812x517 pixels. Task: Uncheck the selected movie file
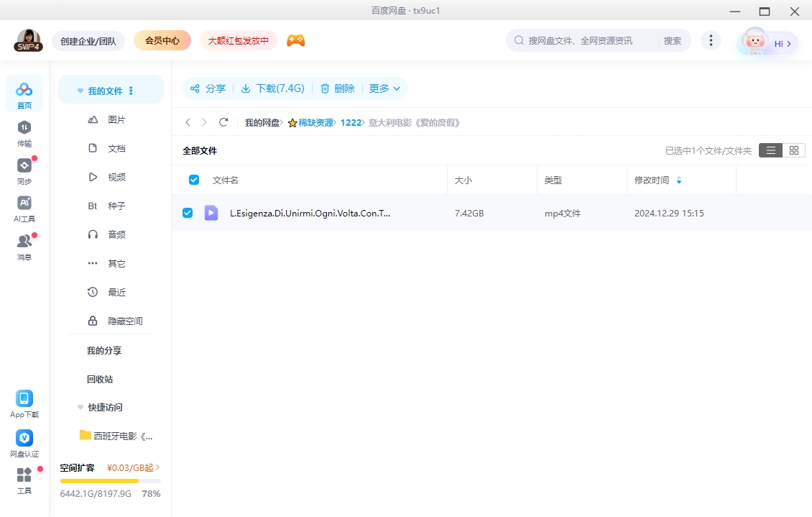pyautogui.click(x=188, y=213)
